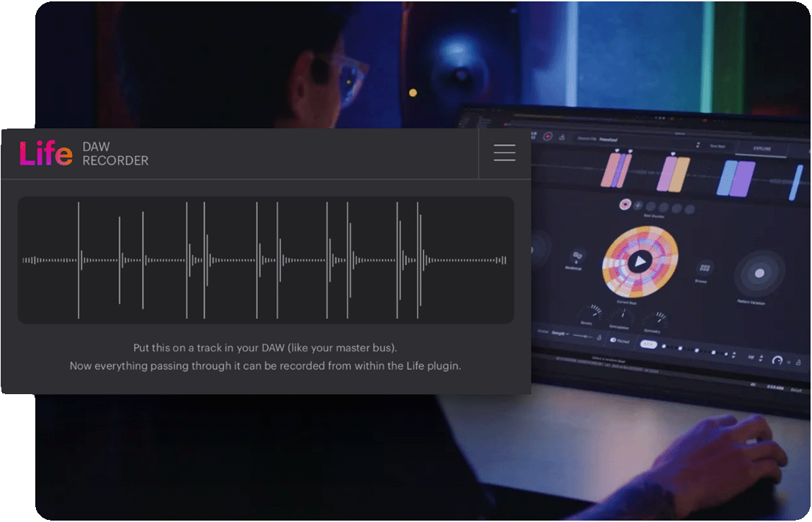Click the Syncopation dial
The width and height of the screenshot is (812, 522).
point(621,316)
